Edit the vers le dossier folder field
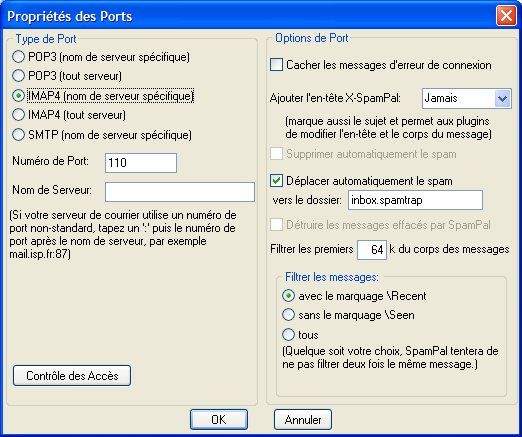522x437 pixels. 415,200
